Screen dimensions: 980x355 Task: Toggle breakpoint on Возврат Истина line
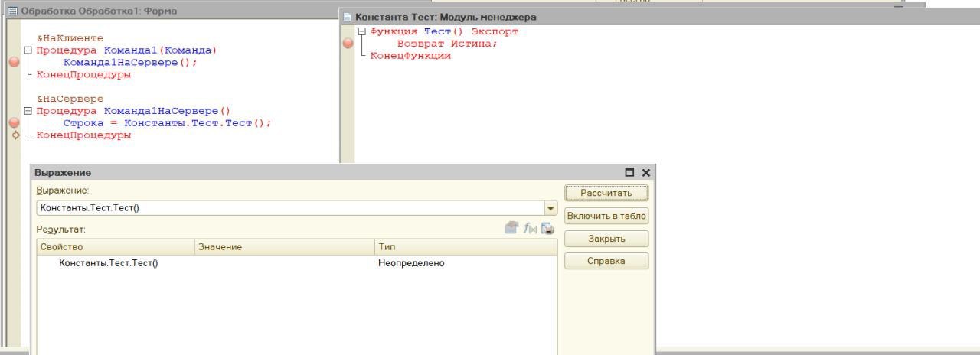[x=348, y=44]
